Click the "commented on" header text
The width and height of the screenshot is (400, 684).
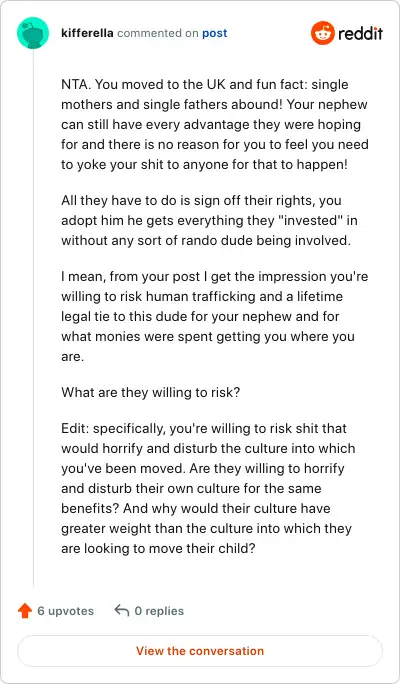158,33
